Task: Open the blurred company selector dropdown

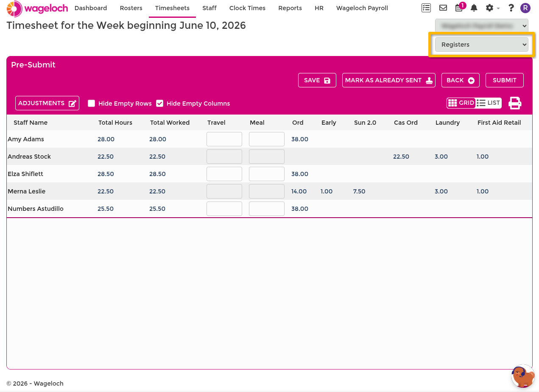Action: click(x=482, y=26)
